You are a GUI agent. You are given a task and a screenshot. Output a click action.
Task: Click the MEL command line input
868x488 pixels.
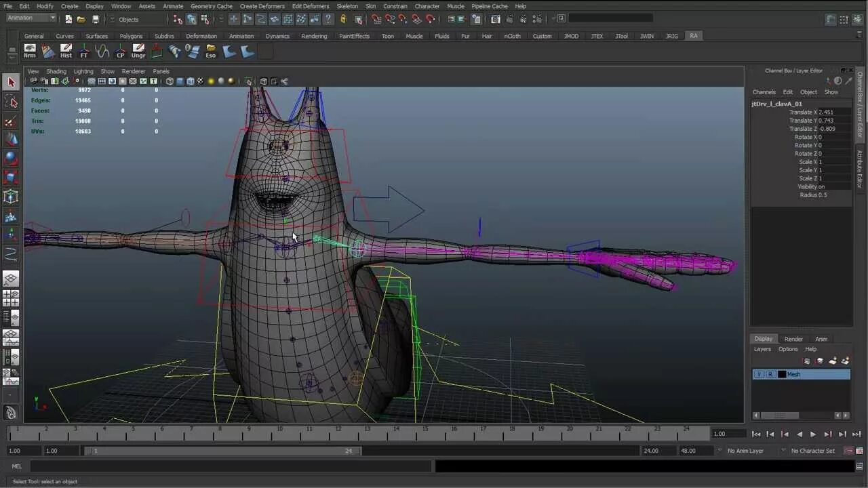(231, 466)
